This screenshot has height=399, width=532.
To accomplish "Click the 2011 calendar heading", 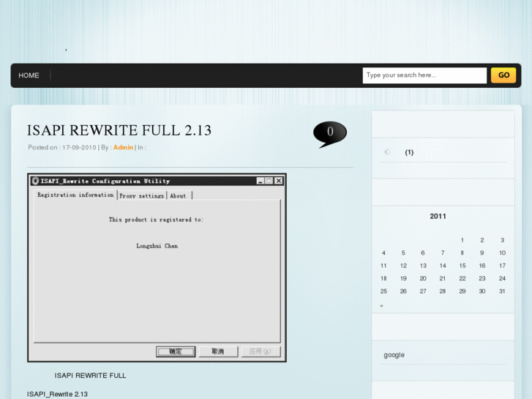I will (438, 216).
